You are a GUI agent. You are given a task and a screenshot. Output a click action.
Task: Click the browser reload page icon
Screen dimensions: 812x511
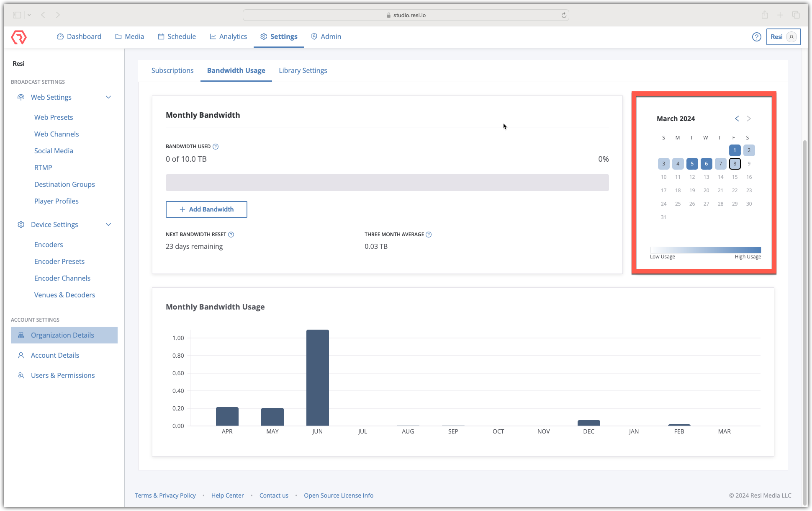(x=564, y=15)
